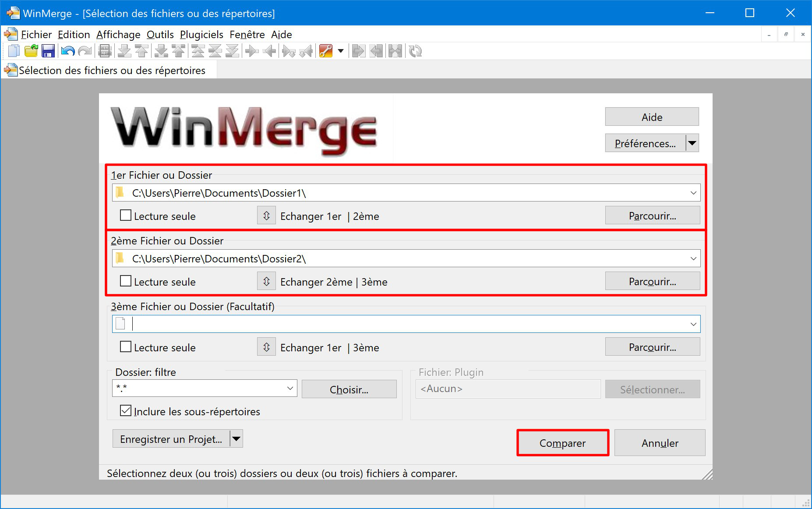Click the Previous Conflict toolbar icon

pyautogui.click(x=179, y=51)
